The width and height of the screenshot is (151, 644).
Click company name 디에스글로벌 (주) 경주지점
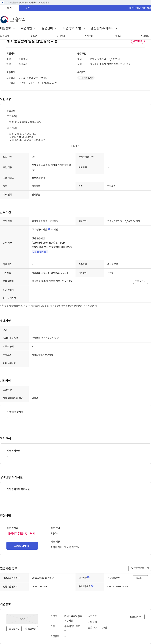tap(73, 618)
